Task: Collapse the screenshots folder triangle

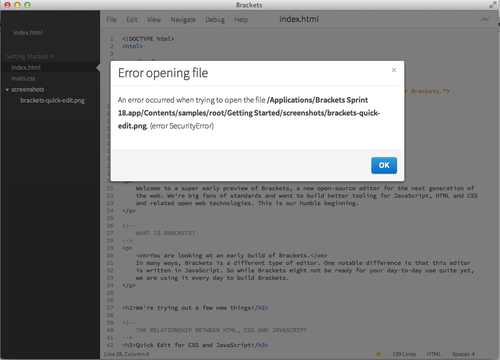Action: (7, 90)
